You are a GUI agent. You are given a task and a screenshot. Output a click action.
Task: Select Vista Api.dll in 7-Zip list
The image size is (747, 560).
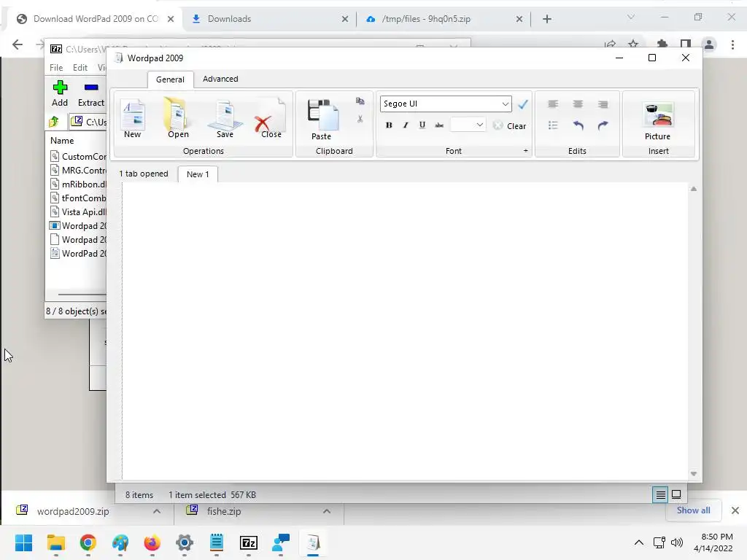[x=78, y=212]
